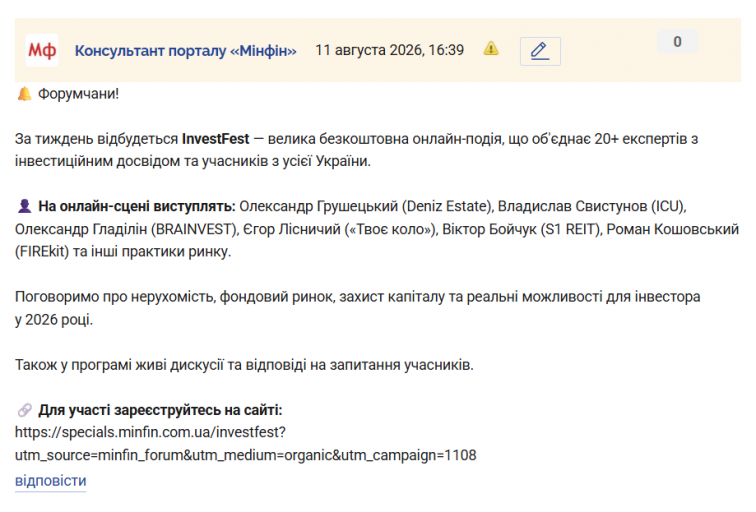Click the Мф avatar logo
The width and height of the screenshot is (756, 512).
[42, 50]
